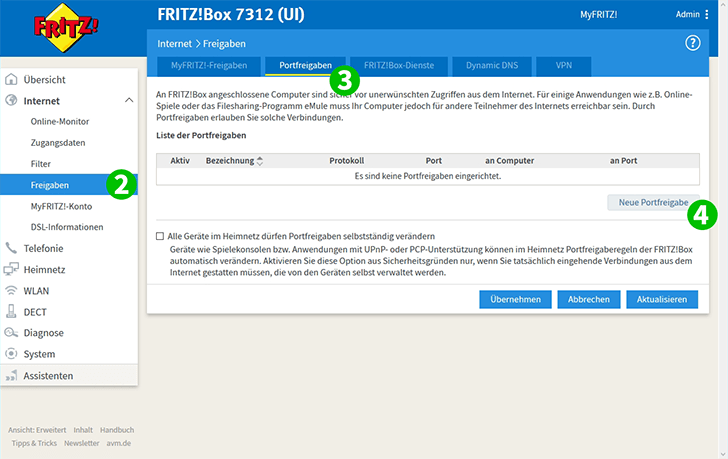Select the Portfreigaben tab
The width and height of the screenshot is (728, 459).
click(x=306, y=66)
